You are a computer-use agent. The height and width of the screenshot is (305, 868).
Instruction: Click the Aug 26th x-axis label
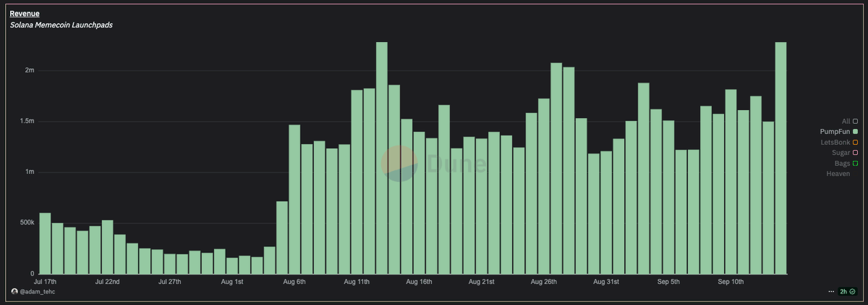[544, 280]
